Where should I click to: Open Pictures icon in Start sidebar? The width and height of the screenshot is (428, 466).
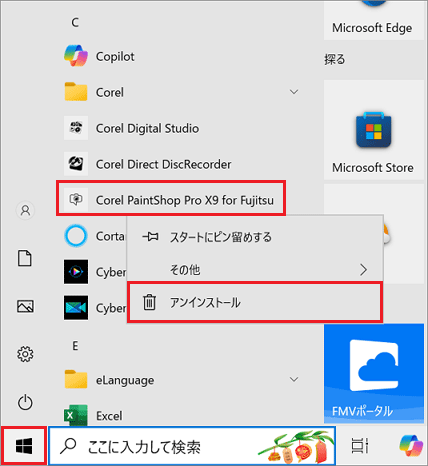tap(25, 306)
